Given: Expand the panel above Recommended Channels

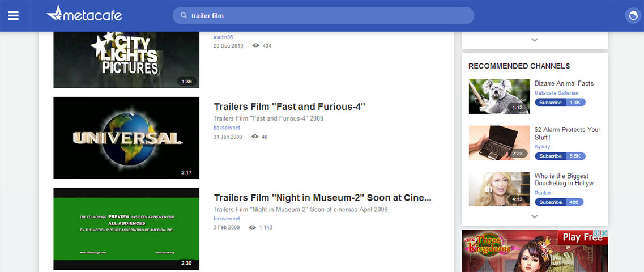Looking at the screenshot, I should pos(534,40).
